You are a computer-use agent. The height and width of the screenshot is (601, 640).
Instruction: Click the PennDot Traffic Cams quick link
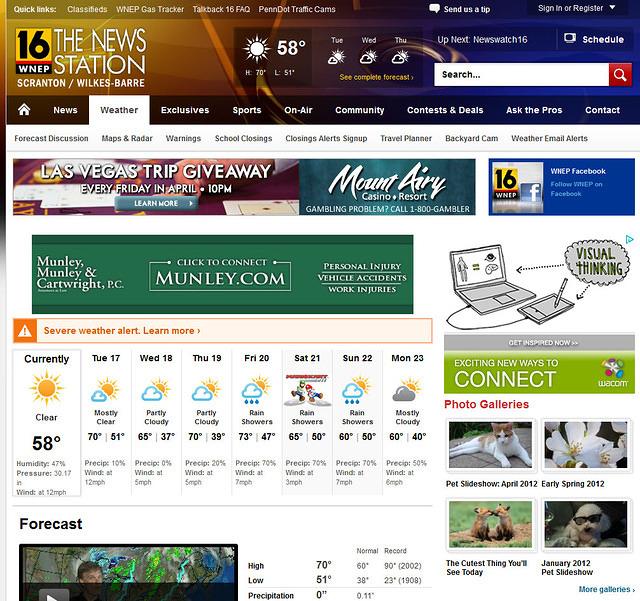tap(297, 9)
